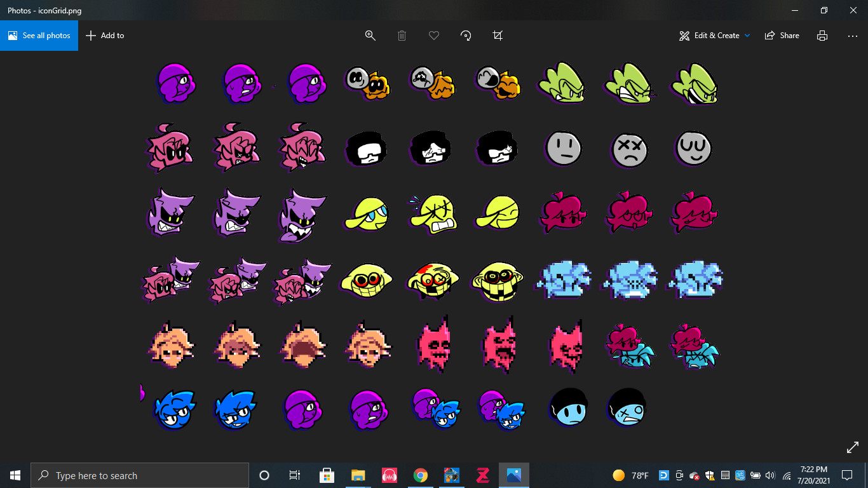The height and width of the screenshot is (488, 868).
Task: Rotate the image using the rotate icon
Action: pyautogui.click(x=466, y=36)
